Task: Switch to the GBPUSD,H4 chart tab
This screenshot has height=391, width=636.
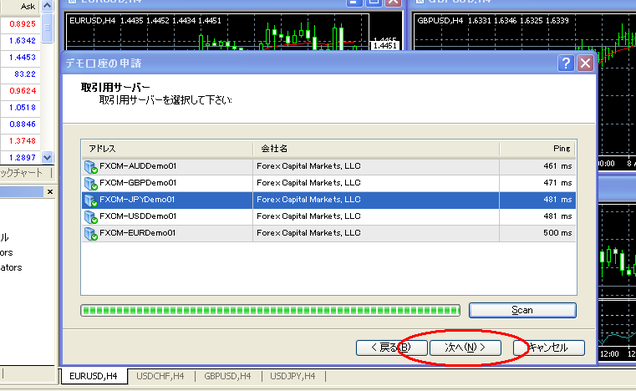Action: click(x=227, y=376)
